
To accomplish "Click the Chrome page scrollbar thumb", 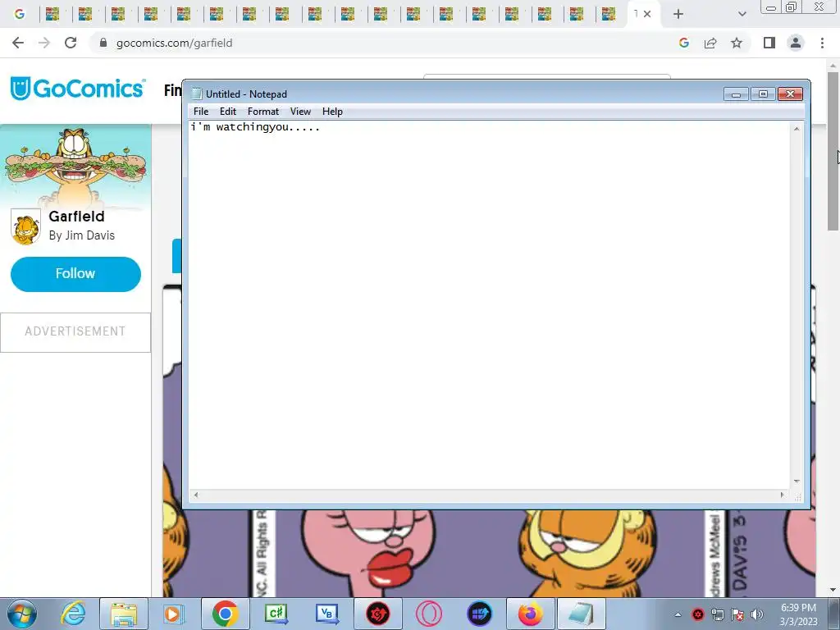I will (x=833, y=151).
